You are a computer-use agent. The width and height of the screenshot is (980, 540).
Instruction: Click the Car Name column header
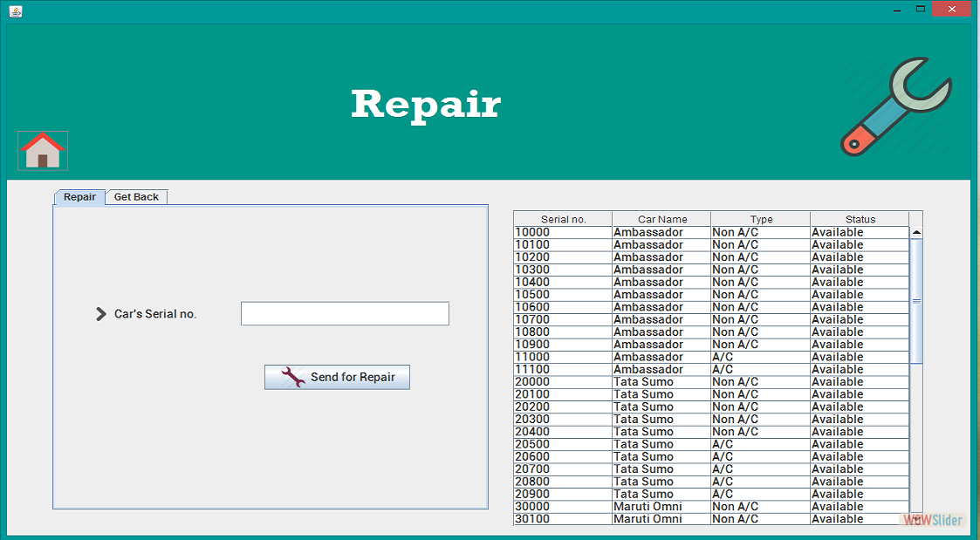661,219
